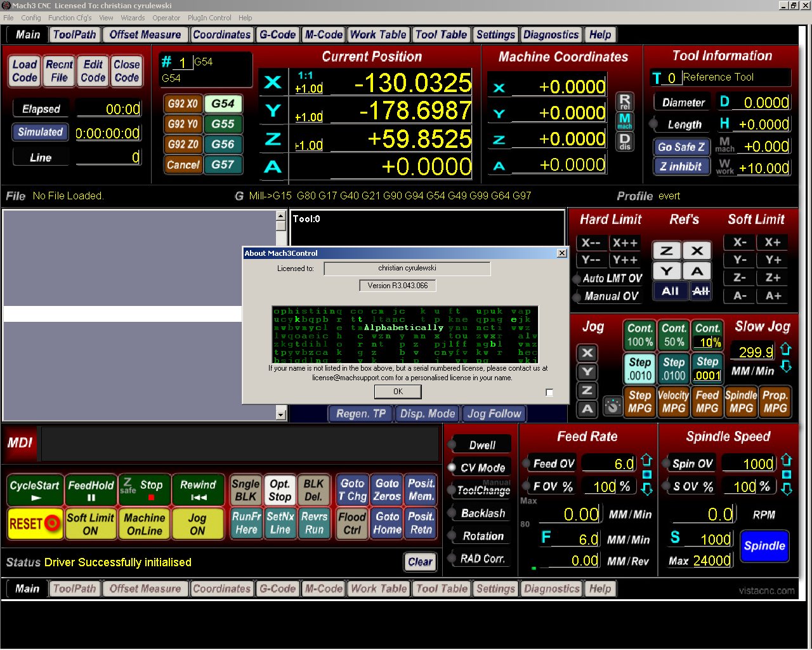
Task: Start the program with CycleStart
Action: [35, 491]
